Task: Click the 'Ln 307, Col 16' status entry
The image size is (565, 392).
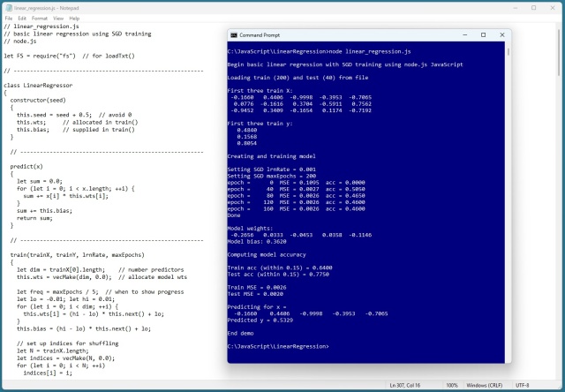Action: tap(404, 385)
